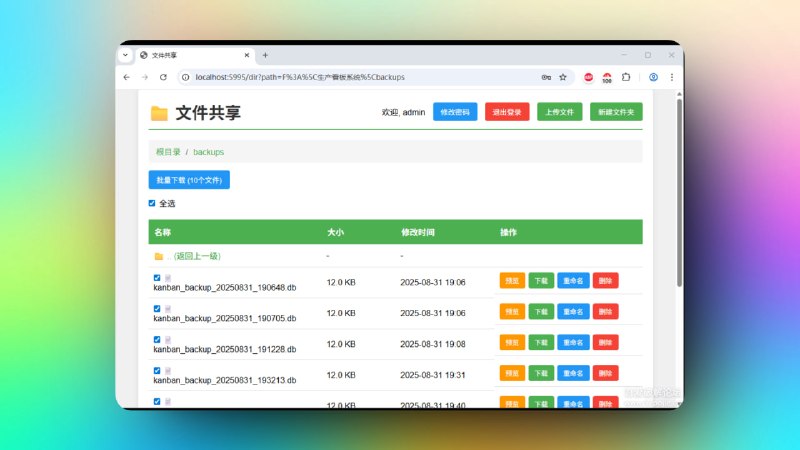
Task: Click the backups breadcrumb link
Action: (208, 152)
